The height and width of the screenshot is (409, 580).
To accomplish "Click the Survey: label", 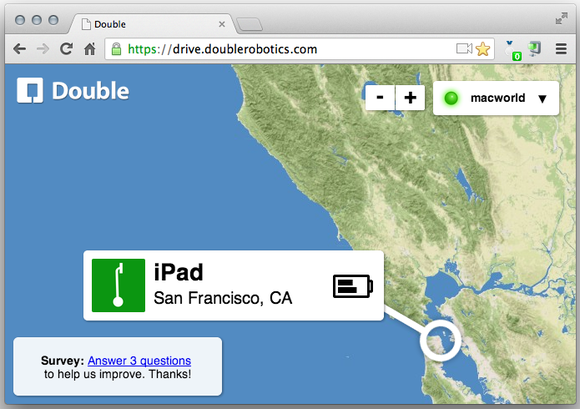I will point(63,361).
